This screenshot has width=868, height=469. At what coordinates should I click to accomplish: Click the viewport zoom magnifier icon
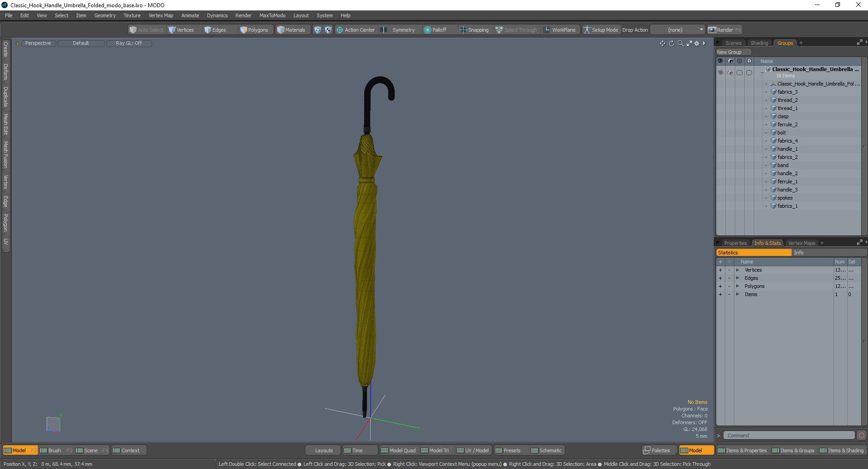pyautogui.click(x=680, y=43)
